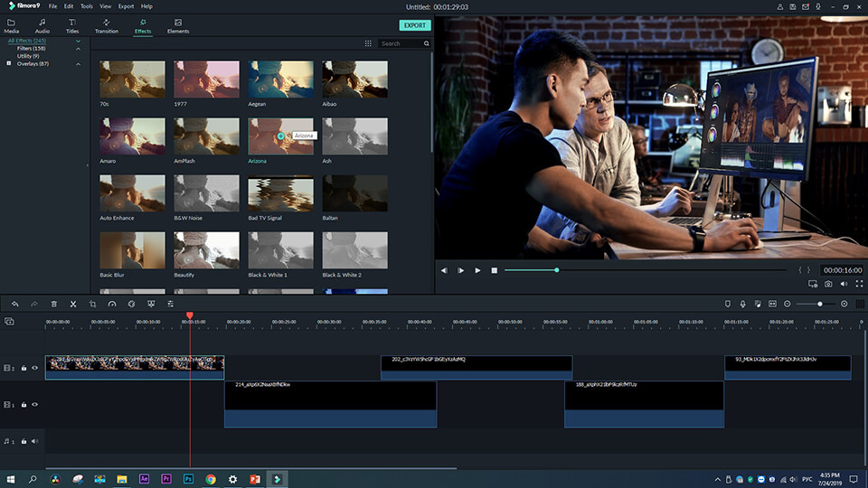Select the Bad TV Signal filter thumbnail
This screenshot has height=488, width=868.
[280, 193]
